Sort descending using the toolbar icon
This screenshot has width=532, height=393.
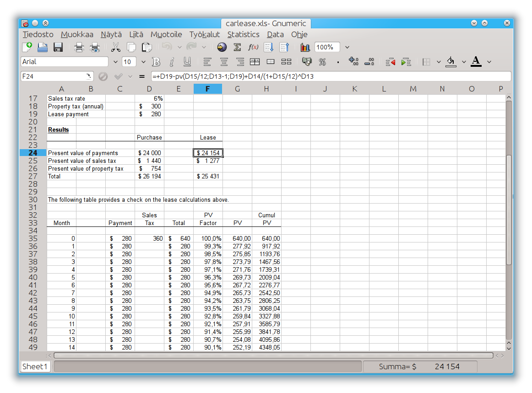pos(284,47)
